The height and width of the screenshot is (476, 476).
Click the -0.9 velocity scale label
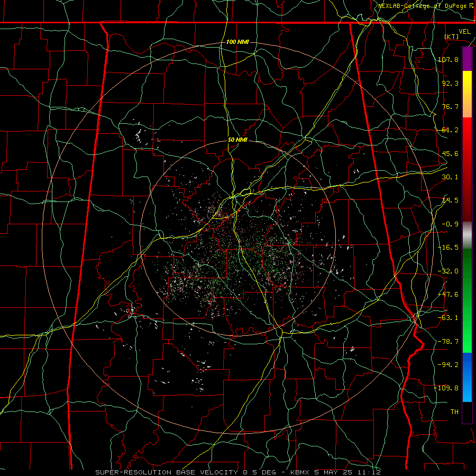click(x=450, y=224)
